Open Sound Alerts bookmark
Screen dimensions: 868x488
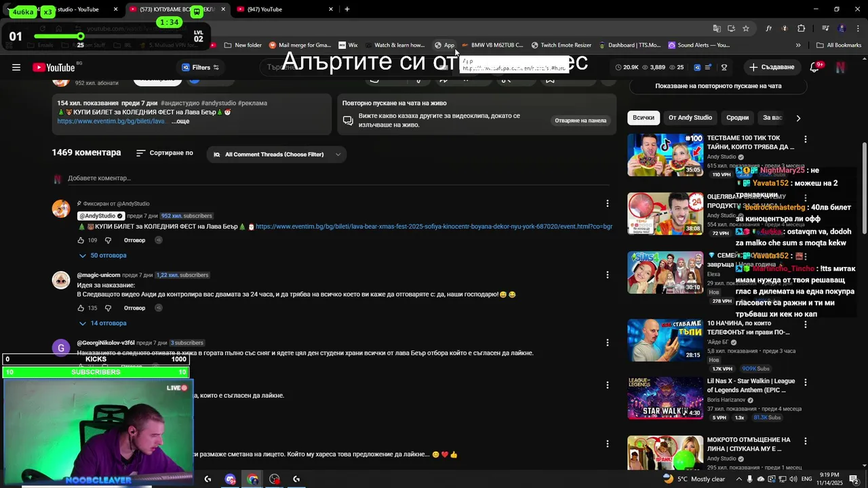(698, 45)
